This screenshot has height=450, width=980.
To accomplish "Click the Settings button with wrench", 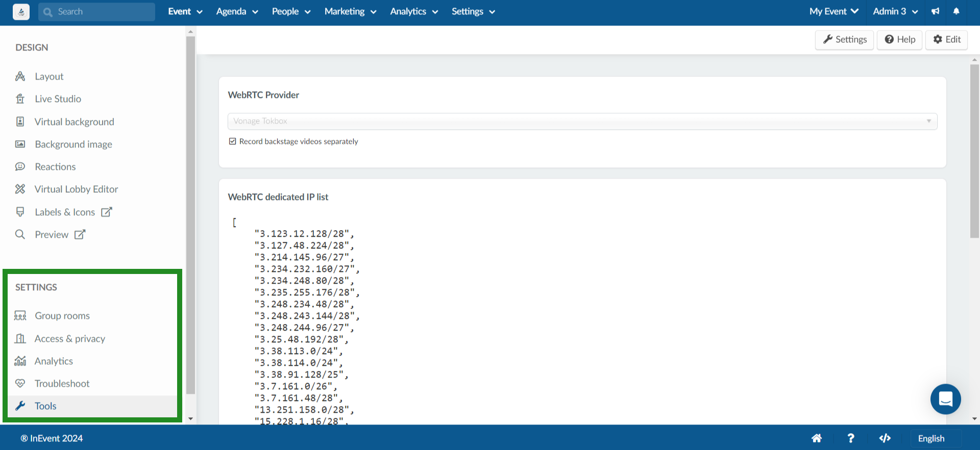I will point(845,39).
